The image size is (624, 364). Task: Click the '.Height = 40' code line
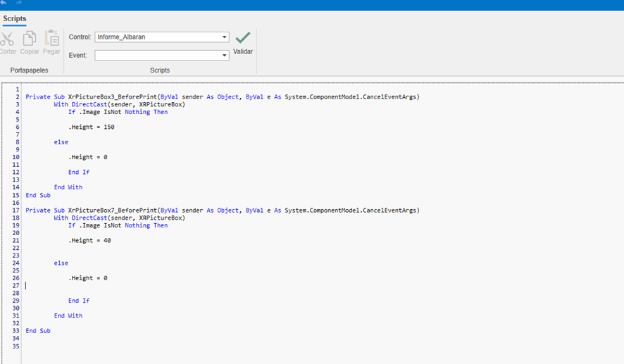(89, 241)
